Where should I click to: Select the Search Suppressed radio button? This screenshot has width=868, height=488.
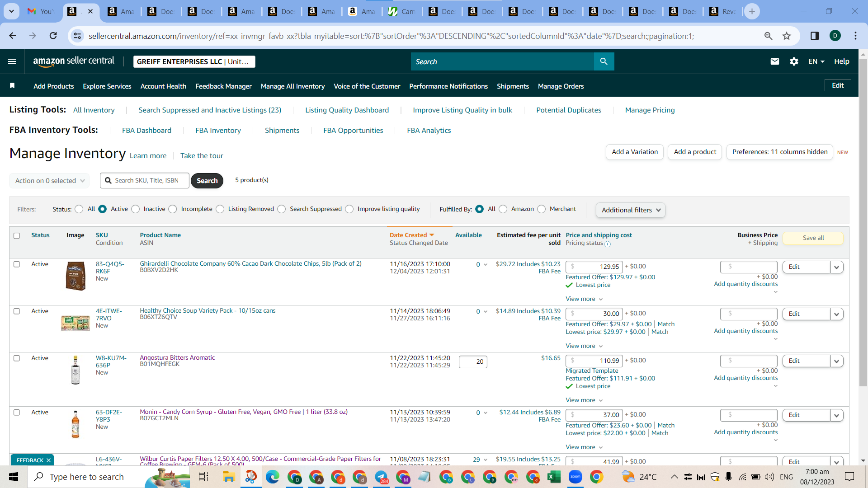(x=282, y=209)
